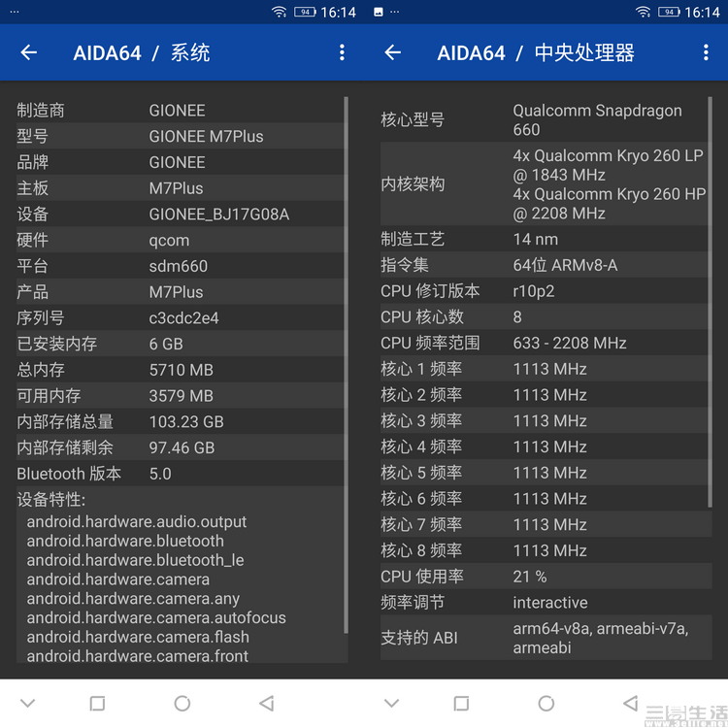Tap right nav bar home circle
The image size is (728, 728).
546,703
